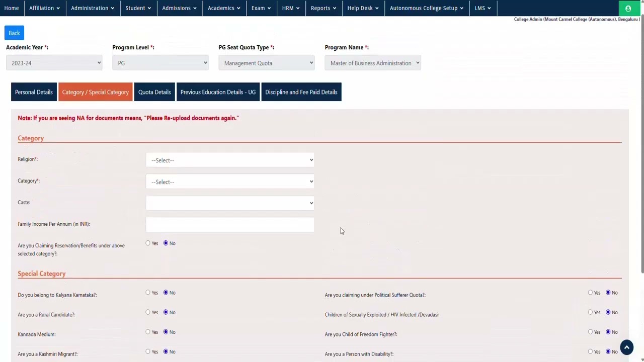Select Yes for Kashmiri Migrant
This screenshot has height=362, width=644.
click(x=148, y=351)
